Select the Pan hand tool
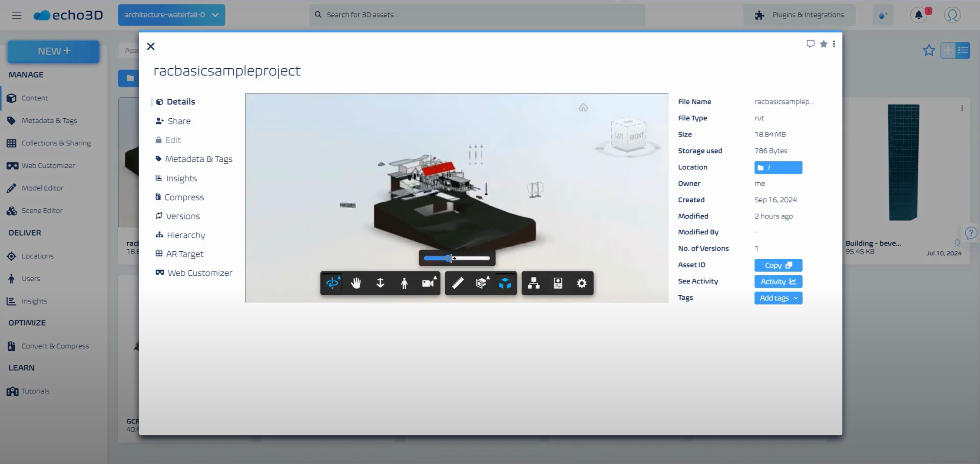This screenshot has width=980, height=464. (356, 283)
